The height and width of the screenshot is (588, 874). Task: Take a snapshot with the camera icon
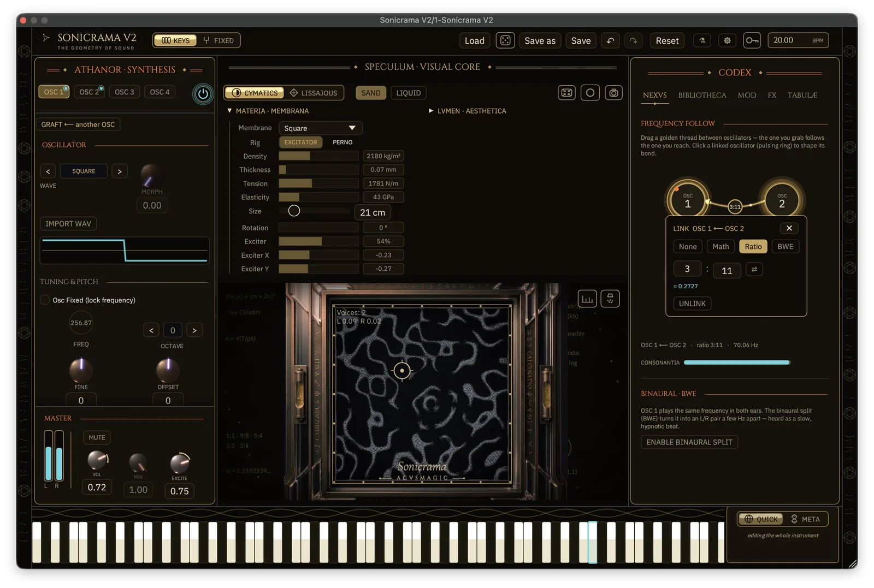click(614, 93)
